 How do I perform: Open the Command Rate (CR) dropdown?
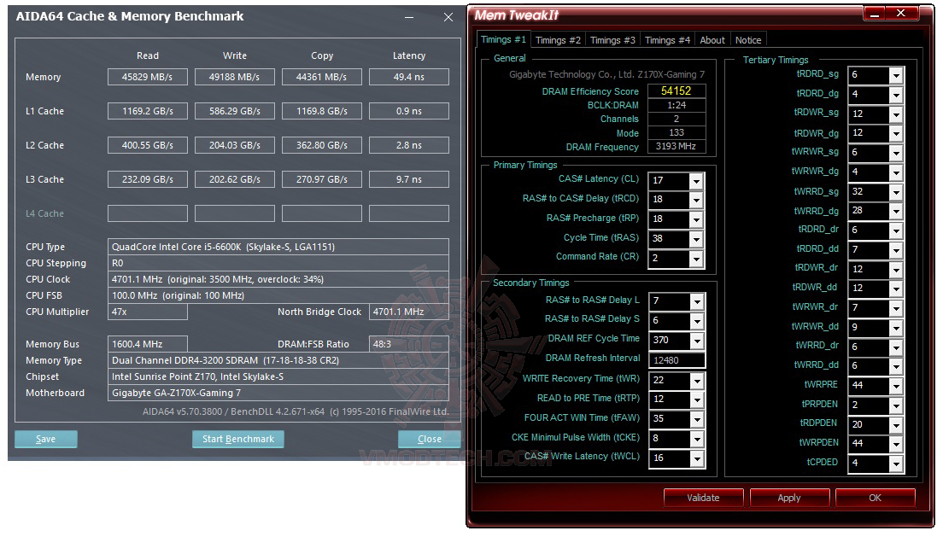click(x=696, y=259)
